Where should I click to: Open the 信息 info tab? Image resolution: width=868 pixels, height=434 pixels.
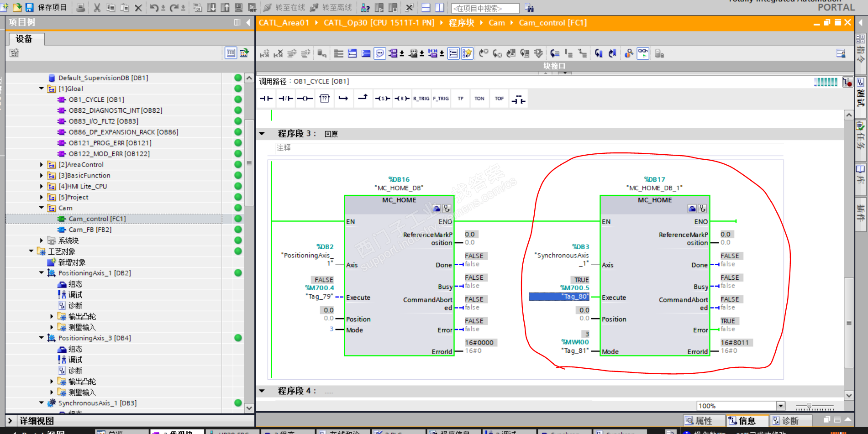click(x=747, y=421)
